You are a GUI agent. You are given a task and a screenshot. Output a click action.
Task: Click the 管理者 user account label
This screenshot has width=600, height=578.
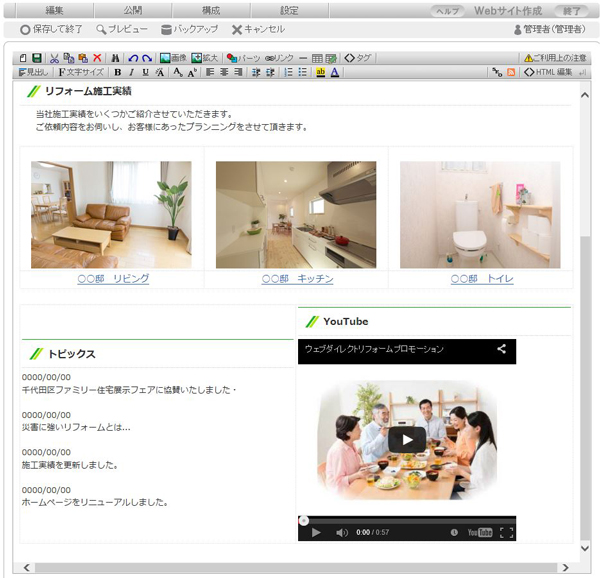tap(549, 29)
